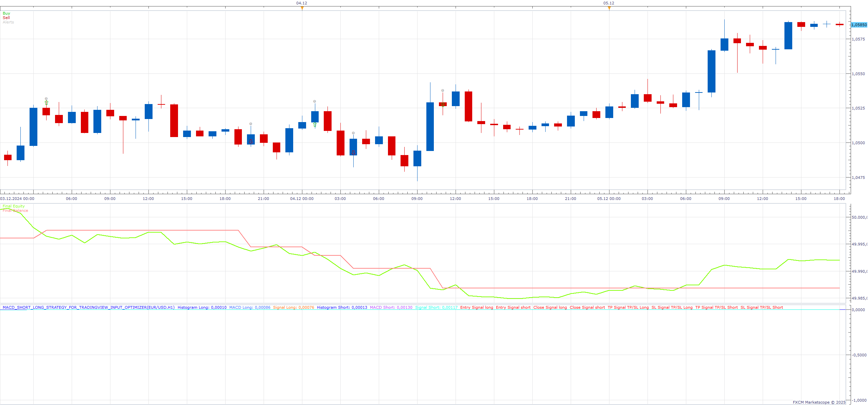
Task: Click the alert dot above the 03.12 01:00 candle
Action: [x=46, y=99]
